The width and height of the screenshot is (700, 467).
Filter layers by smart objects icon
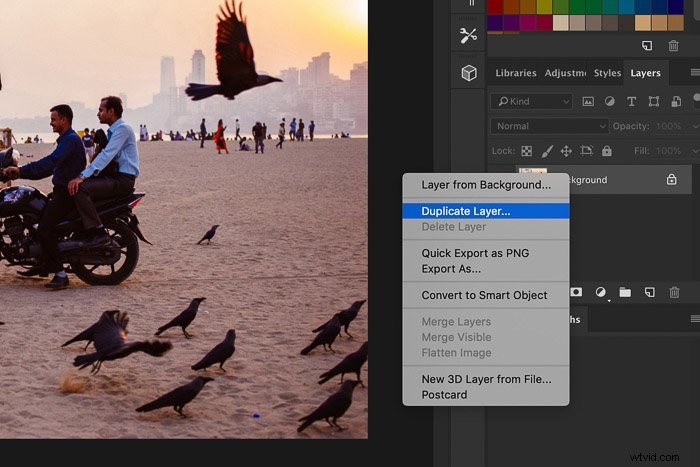(676, 102)
